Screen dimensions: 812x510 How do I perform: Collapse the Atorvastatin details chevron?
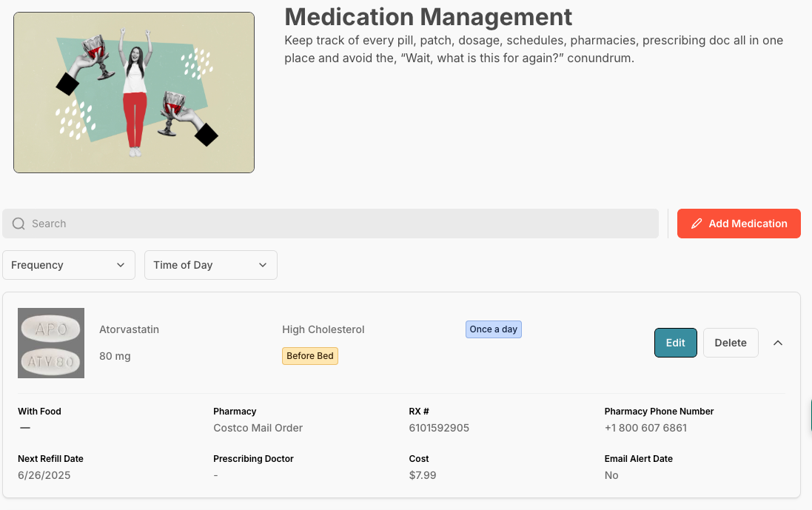point(778,343)
